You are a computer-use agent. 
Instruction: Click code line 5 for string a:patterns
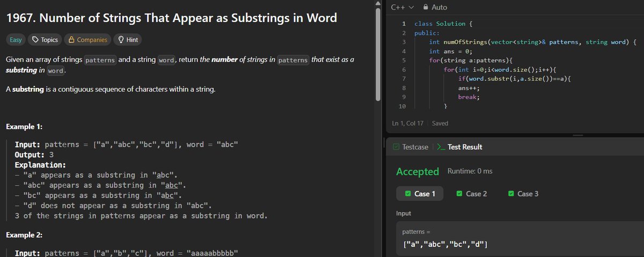(x=471, y=60)
